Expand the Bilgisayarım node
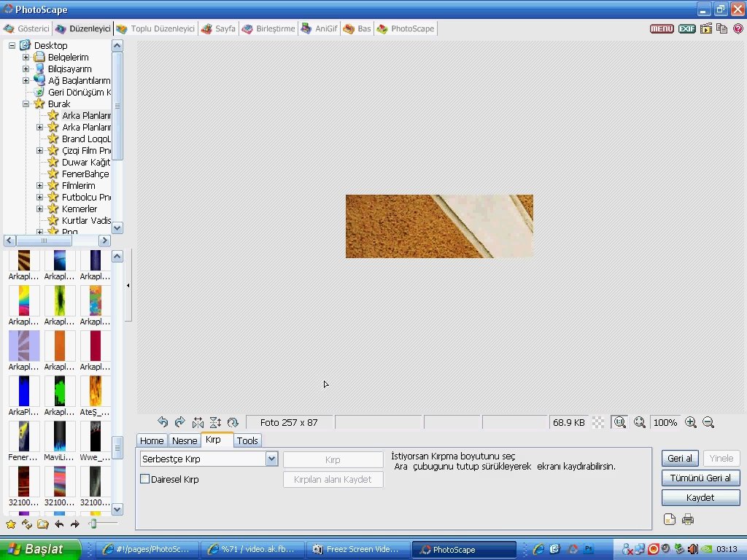The image size is (747, 560). 26,69
